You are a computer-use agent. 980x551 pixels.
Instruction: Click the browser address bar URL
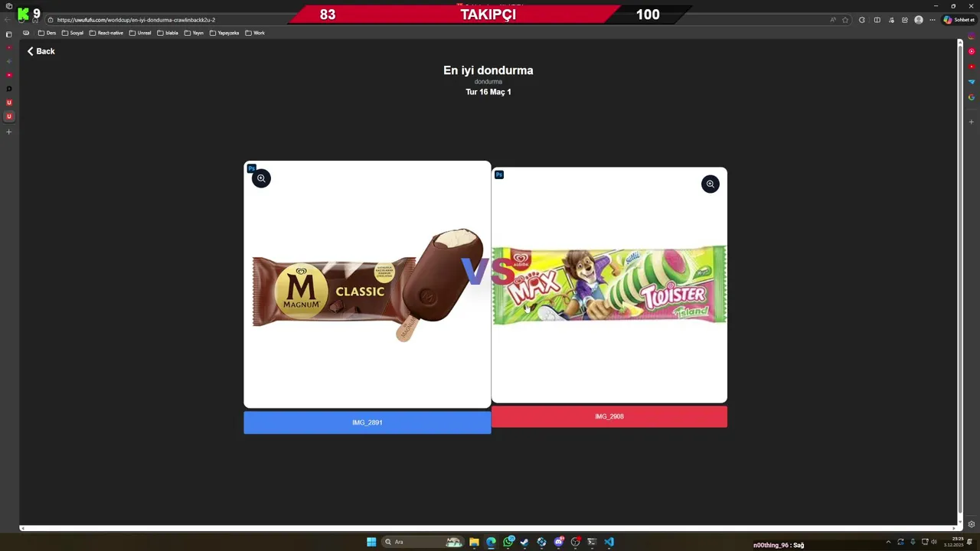tap(136, 20)
